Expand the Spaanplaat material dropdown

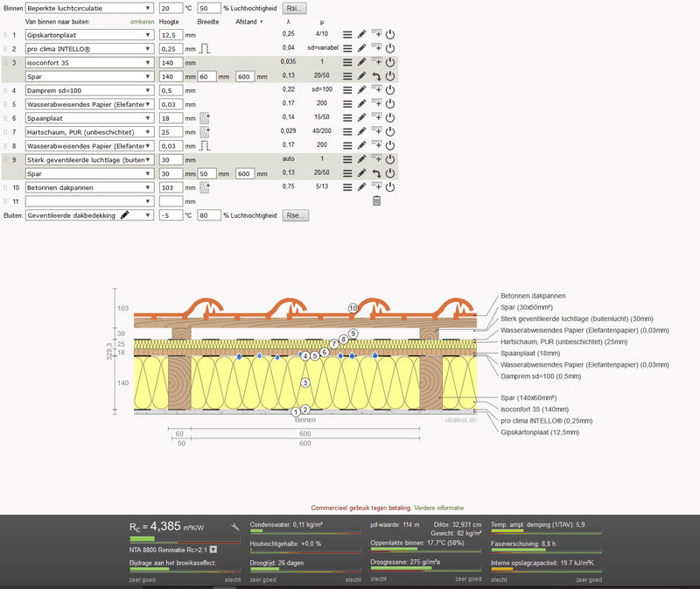click(89, 118)
